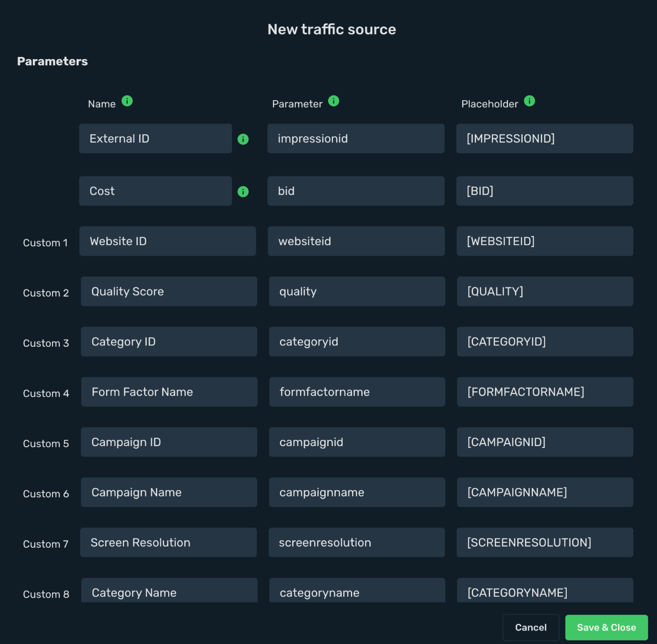The width and height of the screenshot is (657, 644).
Task: Focus the campaignname parameter field
Action: pos(357,493)
